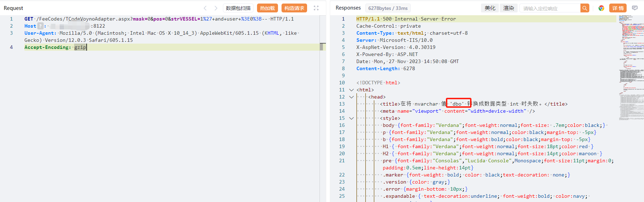Click the X-AspNet-Version header line
This screenshot has height=202, width=644.
click(x=396, y=47)
